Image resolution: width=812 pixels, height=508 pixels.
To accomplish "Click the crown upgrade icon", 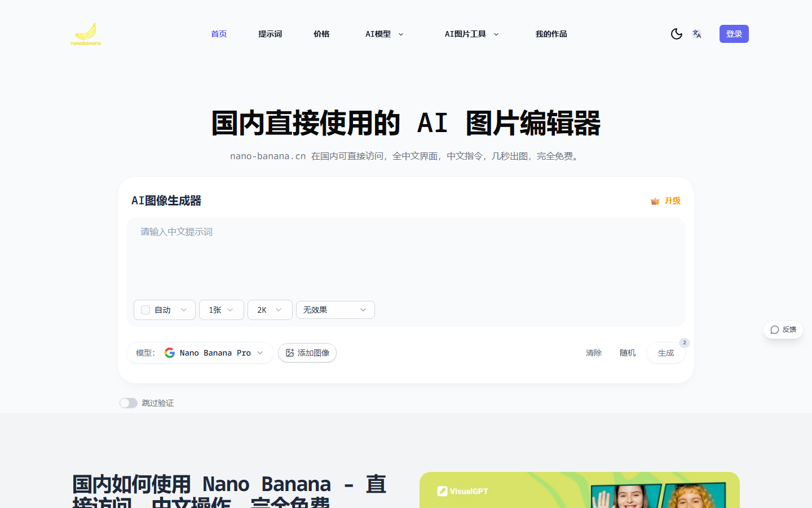I will pyautogui.click(x=655, y=201).
